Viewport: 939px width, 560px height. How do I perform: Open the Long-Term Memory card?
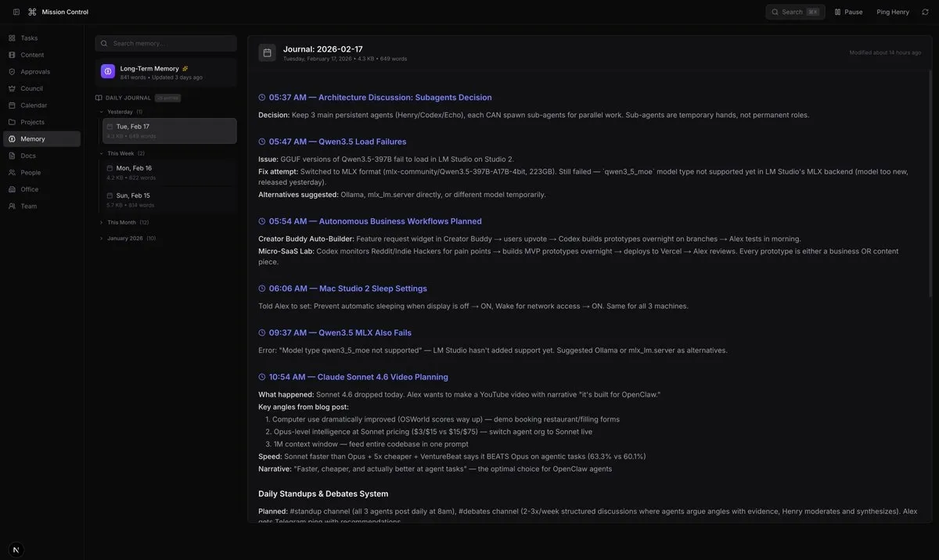166,72
